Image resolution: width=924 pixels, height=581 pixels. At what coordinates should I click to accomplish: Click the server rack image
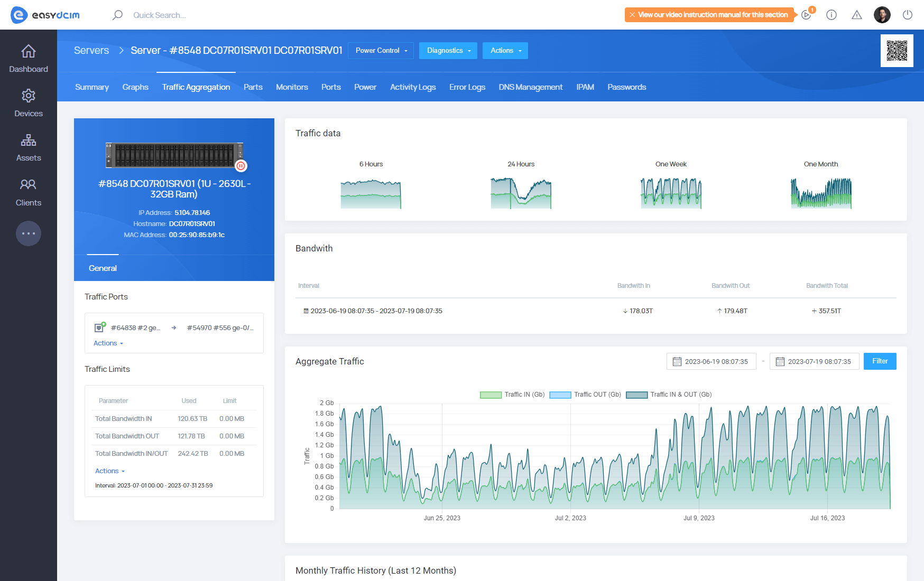(x=174, y=155)
